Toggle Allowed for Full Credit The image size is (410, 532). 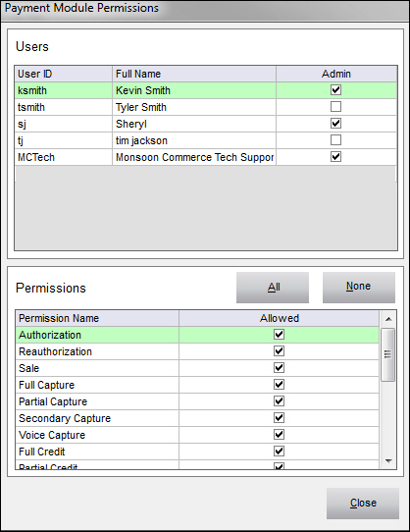[279, 451]
